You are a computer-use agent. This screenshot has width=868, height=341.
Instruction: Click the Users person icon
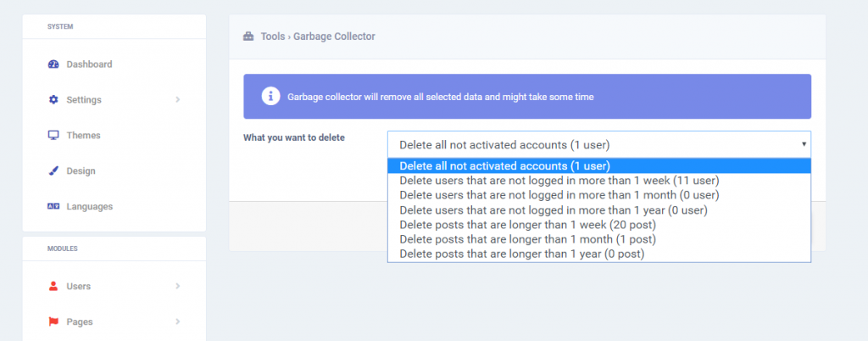point(53,286)
